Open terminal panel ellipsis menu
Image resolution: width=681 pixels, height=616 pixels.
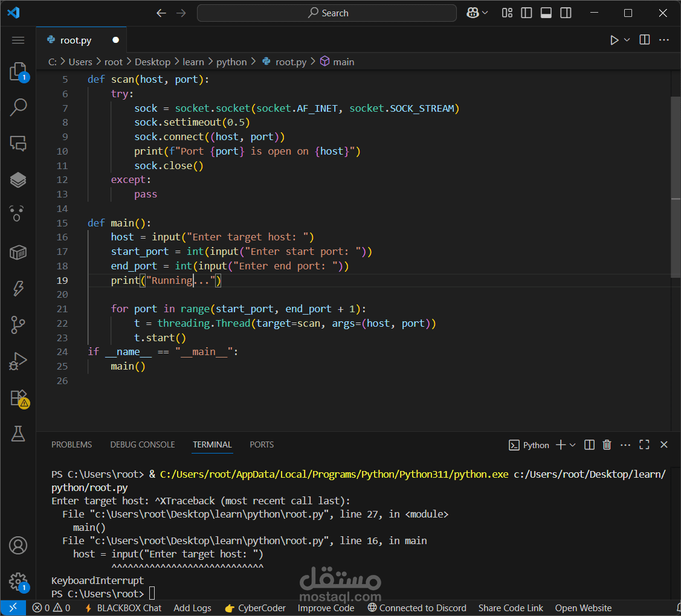[x=625, y=445]
